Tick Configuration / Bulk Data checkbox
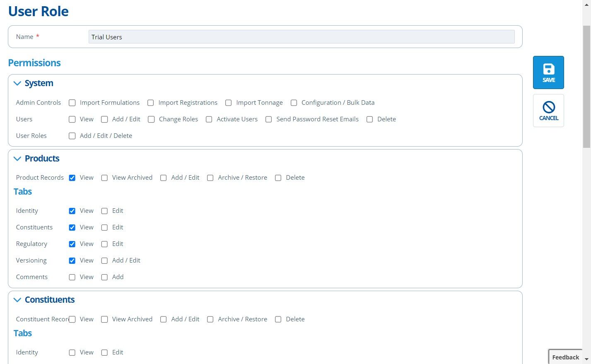The height and width of the screenshot is (364, 591). 294,103
